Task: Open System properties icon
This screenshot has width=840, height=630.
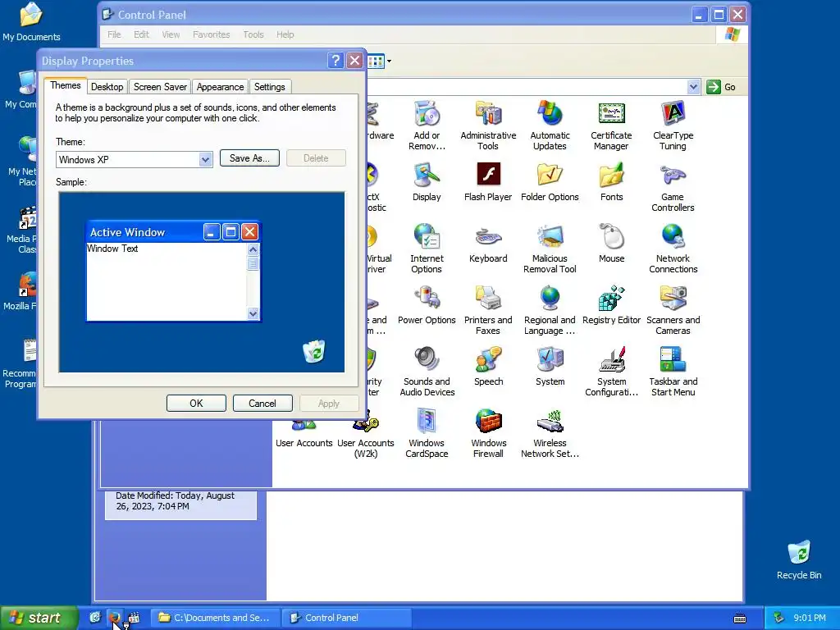Action: click(550, 367)
